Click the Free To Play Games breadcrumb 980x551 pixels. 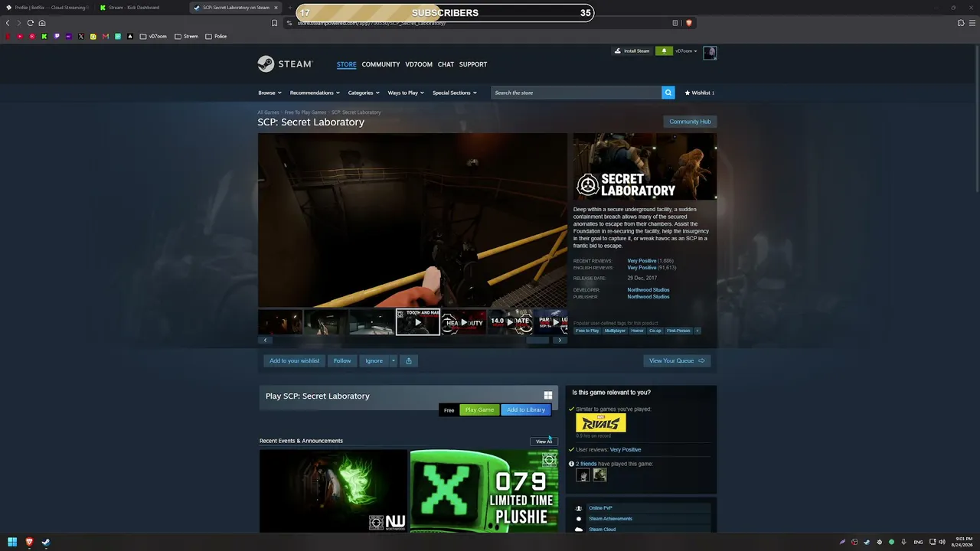pos(305,112)
